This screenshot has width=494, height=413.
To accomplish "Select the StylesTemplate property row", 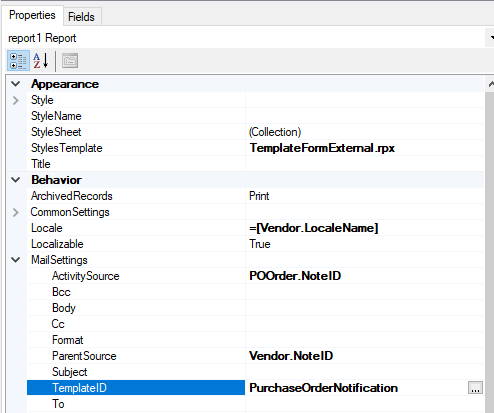I will point(255,148).
